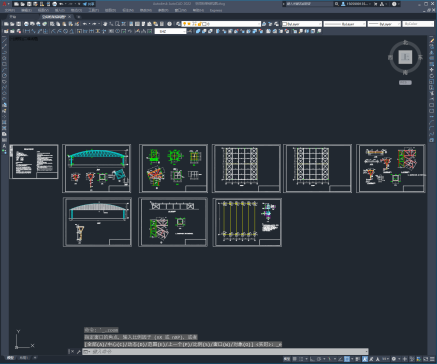437x364 pixels.
Task: Open workspace switching gear in status bar
Action: [394, 359]
